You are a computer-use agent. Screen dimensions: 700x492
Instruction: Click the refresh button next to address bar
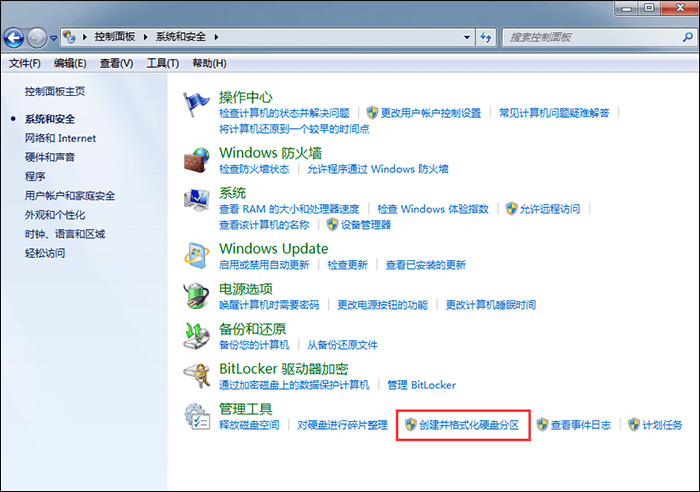486,38
